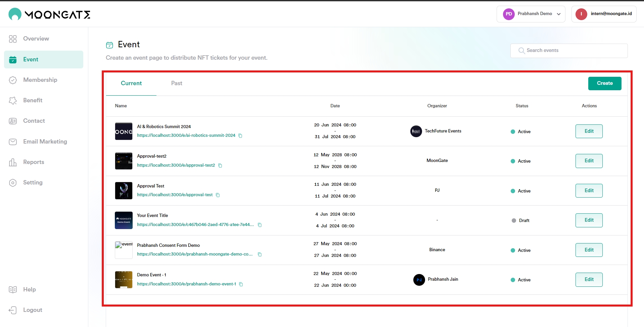Copy the Approval-test2 event link
Screen dimensions: 644x327
220,166
